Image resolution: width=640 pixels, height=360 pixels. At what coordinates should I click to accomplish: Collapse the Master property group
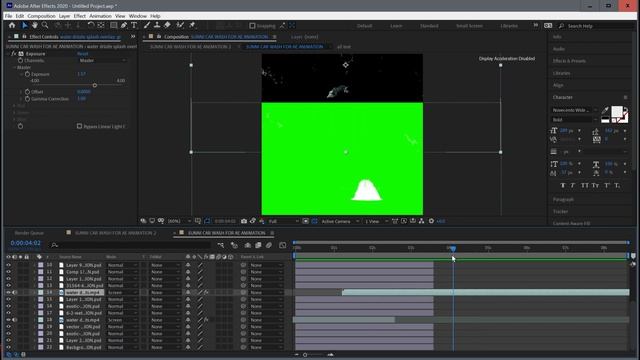point(15,67)
